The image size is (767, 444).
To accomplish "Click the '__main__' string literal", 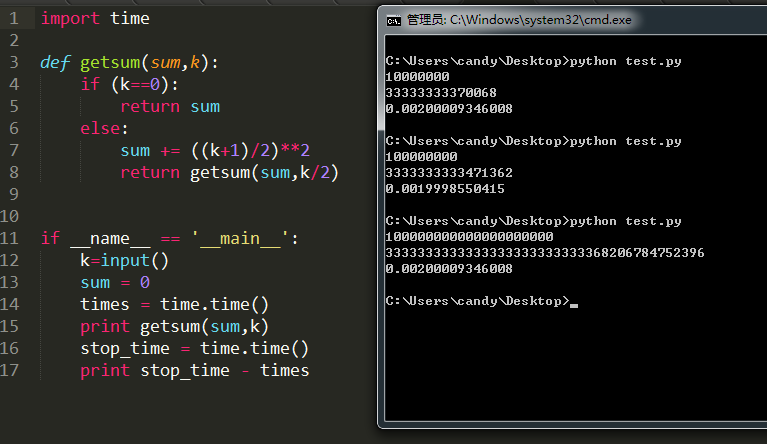I will (x=240, y=239).
